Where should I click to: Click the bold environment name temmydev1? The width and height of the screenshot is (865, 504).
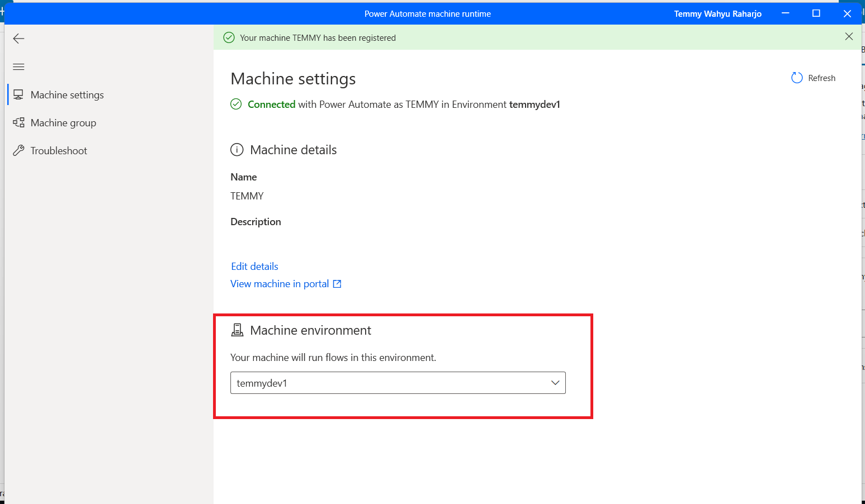(535, 104)
